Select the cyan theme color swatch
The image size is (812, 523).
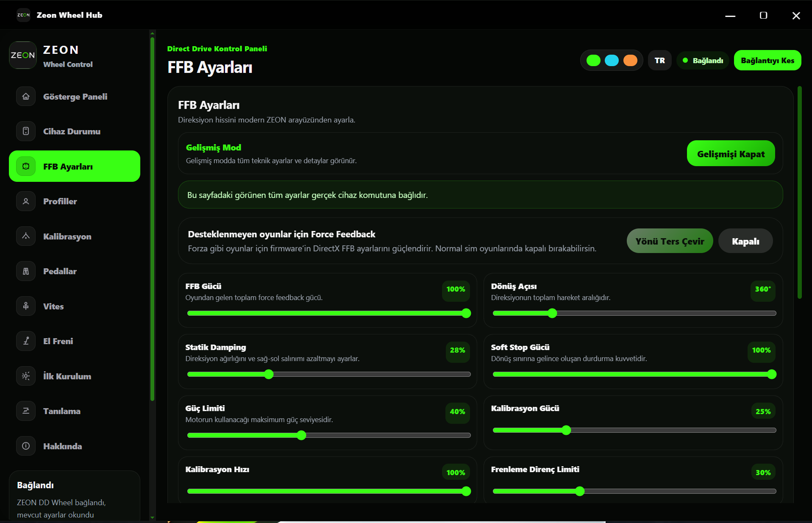pyautogui.click(x=612, y=61)
